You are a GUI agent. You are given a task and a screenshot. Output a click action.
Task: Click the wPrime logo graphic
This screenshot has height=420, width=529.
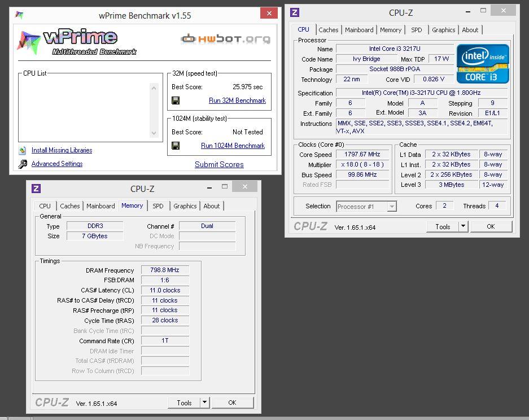tap(77, 42)
